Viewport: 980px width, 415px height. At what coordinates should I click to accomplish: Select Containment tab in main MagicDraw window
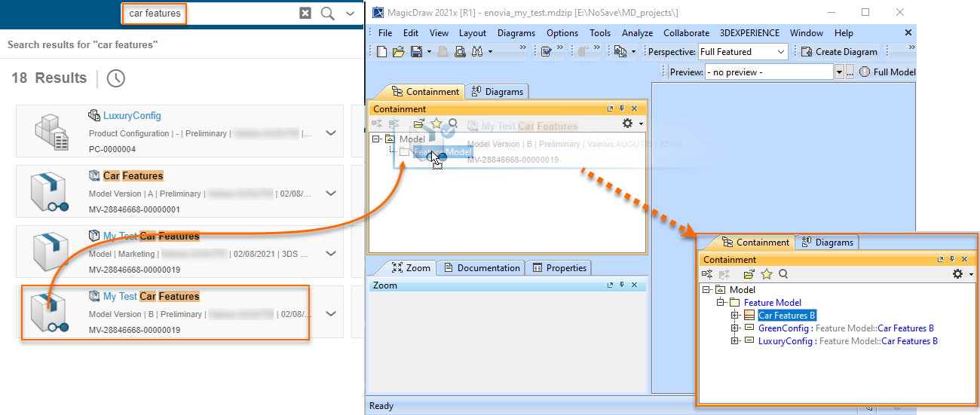425,91
